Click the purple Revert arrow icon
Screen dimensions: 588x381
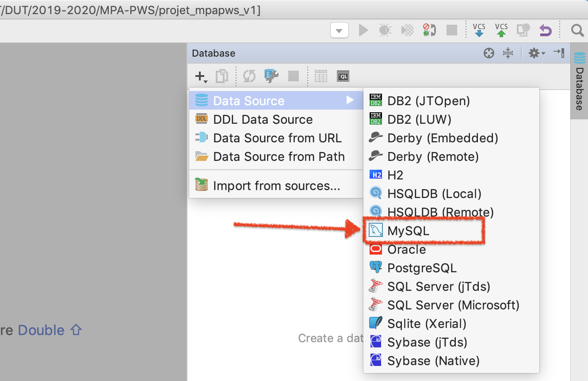coord(546,30)
